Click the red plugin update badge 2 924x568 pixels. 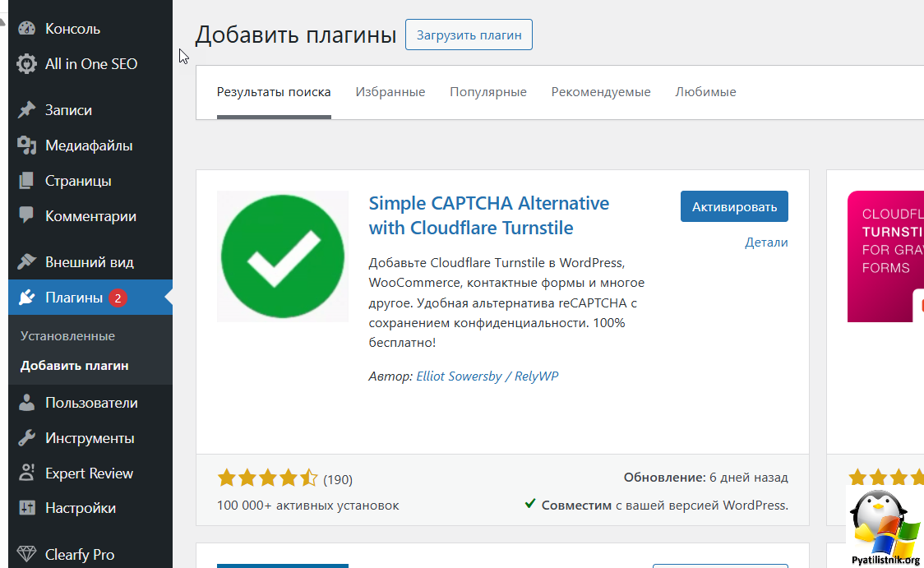(118, 298)
